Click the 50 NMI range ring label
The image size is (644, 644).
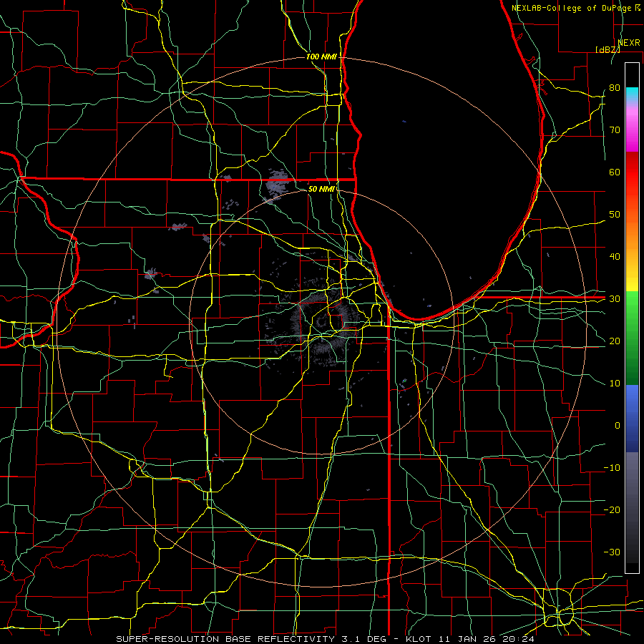pyautogui.click(x=321, y=189)
